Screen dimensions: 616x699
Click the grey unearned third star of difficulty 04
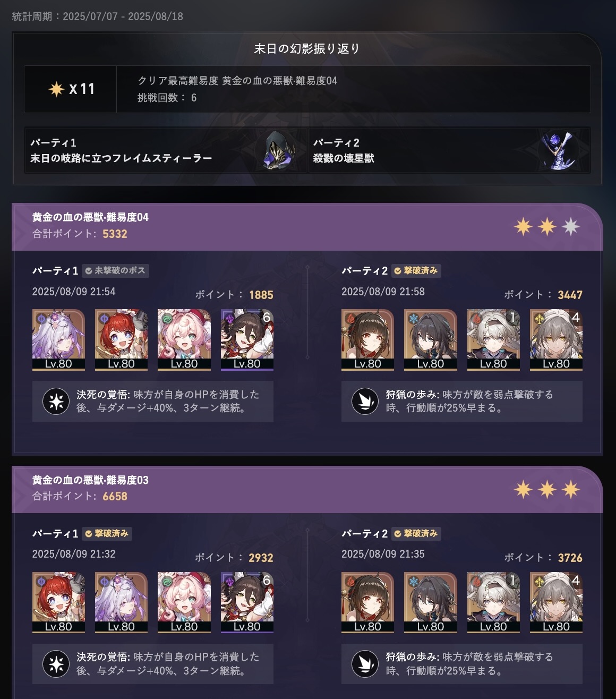pos(571,227)
